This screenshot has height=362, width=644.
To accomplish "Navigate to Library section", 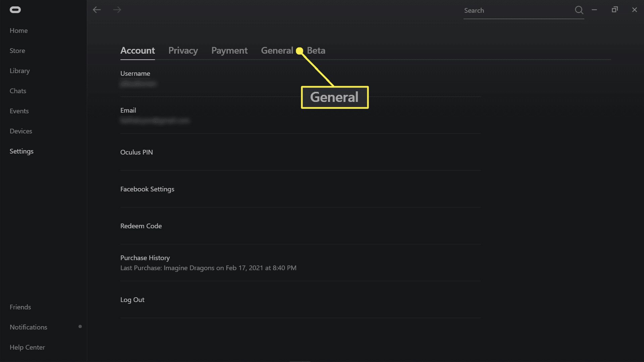I will pyautogui.click(x=19, y=70).
